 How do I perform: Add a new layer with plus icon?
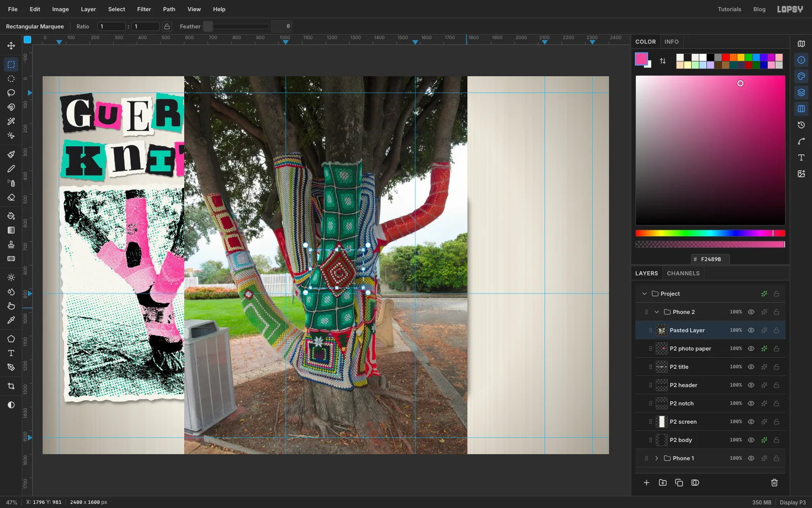pos(647,483)
